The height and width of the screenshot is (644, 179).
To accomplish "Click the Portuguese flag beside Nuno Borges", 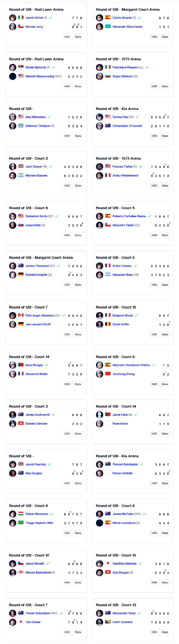I will tap(21, 365).
